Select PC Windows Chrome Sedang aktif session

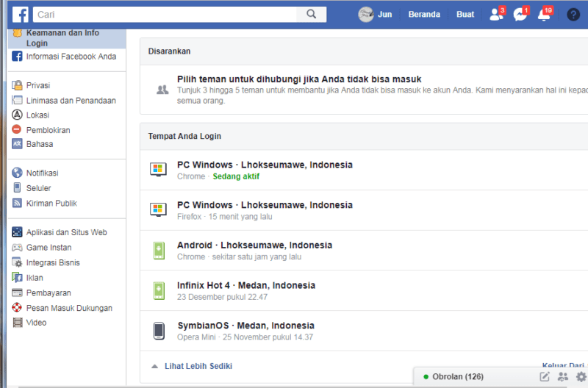pos(364,170)
